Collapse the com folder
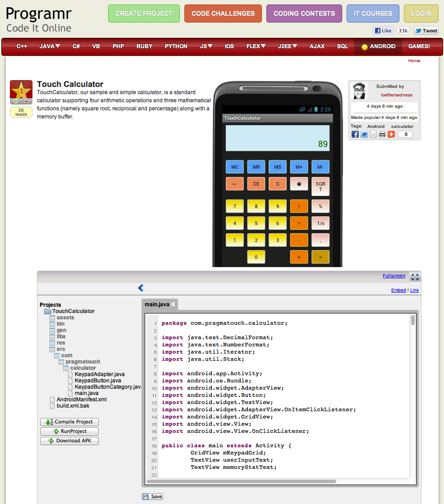This screenshot has height=504, width=444. (x=64, y=355)
